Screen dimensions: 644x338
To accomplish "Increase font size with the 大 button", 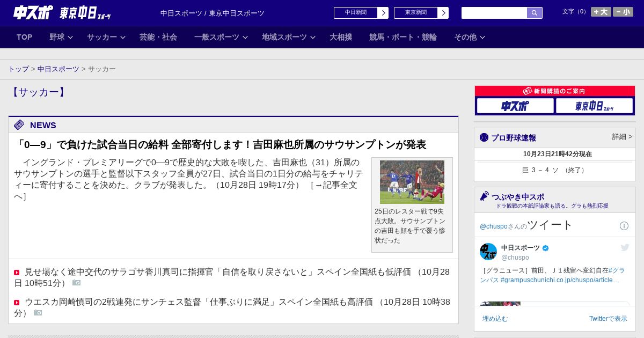I will (x=601, y=12).
